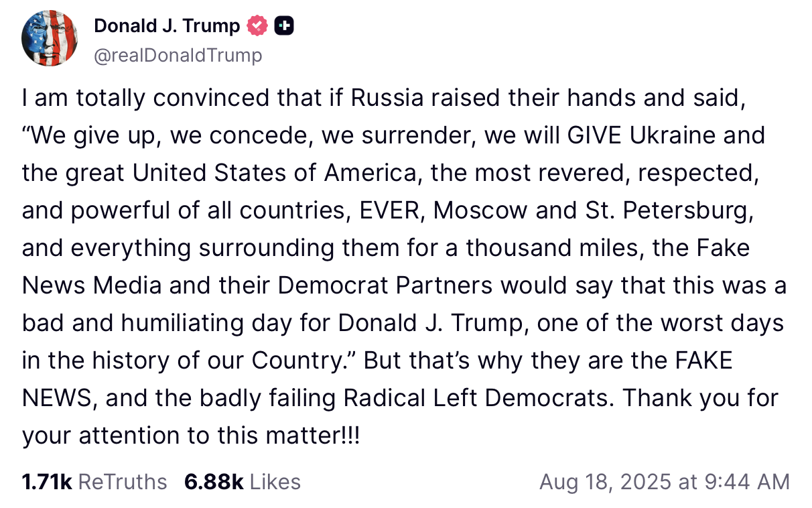Click 'Moscow and St. Petersburg' in post
Screen dimensions: 812x508
point(590,211)
